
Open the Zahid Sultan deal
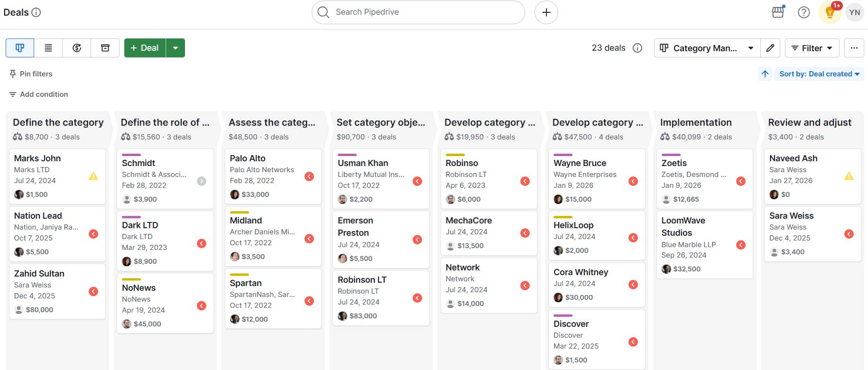click(x=57, y=291)
